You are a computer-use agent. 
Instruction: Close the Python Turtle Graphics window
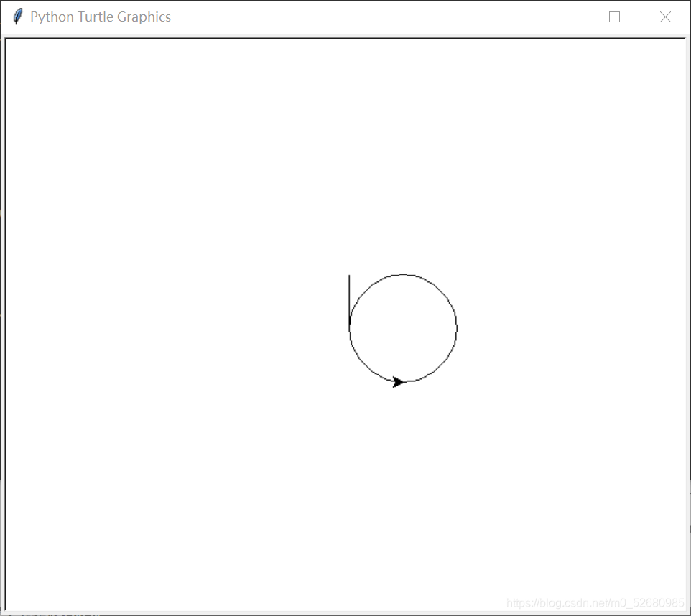pos(665,17)
